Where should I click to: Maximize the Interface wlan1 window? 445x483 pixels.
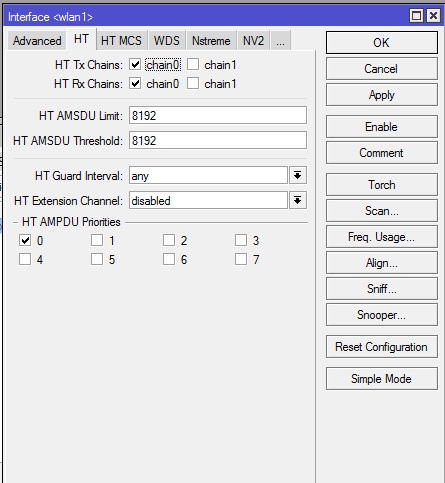coord(416,16)
